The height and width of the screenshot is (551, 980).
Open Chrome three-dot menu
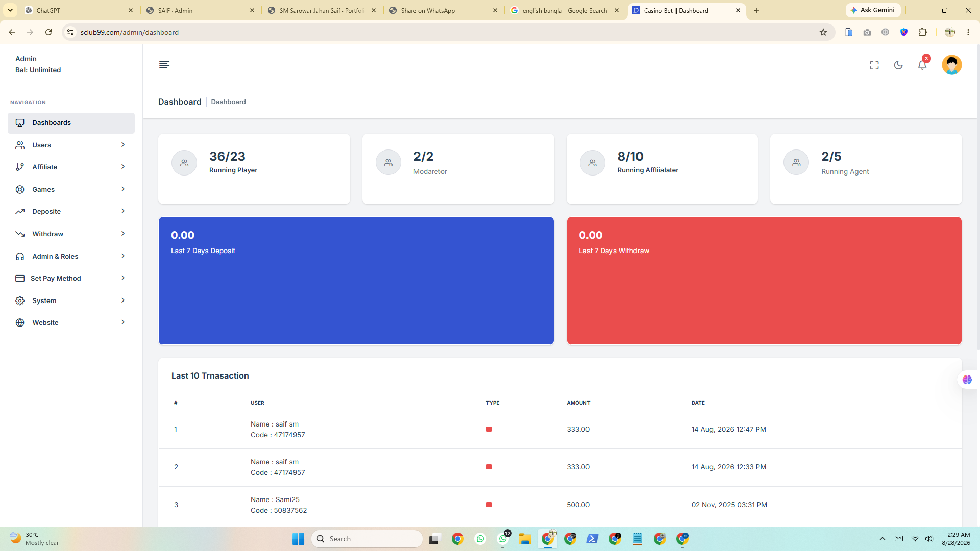click(x=968, y=32)
